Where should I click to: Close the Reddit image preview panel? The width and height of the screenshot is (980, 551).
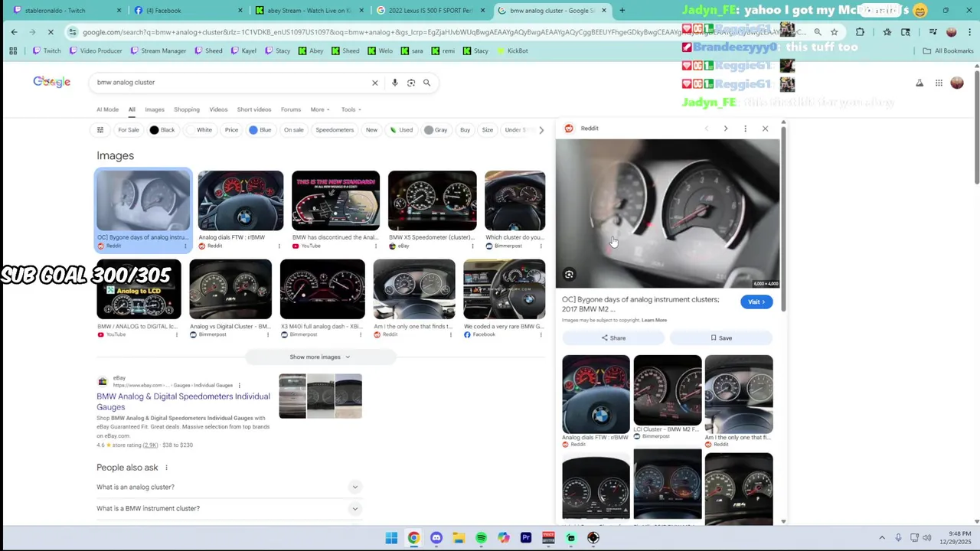tap(765, 129)
